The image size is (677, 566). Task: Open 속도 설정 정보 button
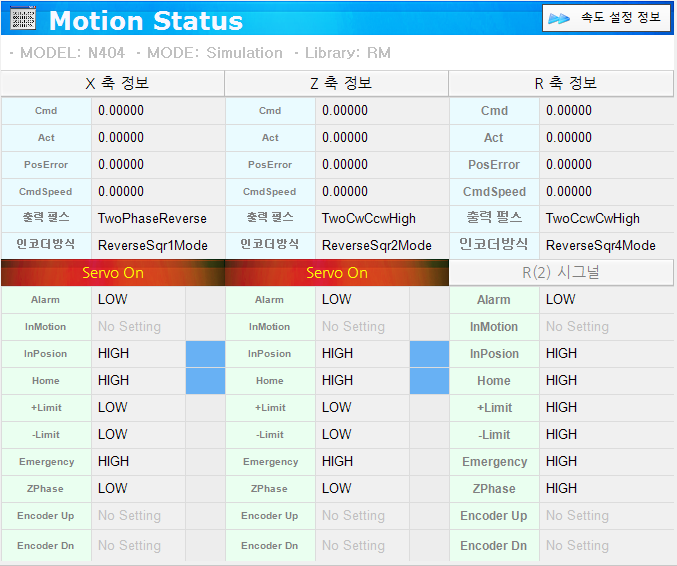[607, 18]
